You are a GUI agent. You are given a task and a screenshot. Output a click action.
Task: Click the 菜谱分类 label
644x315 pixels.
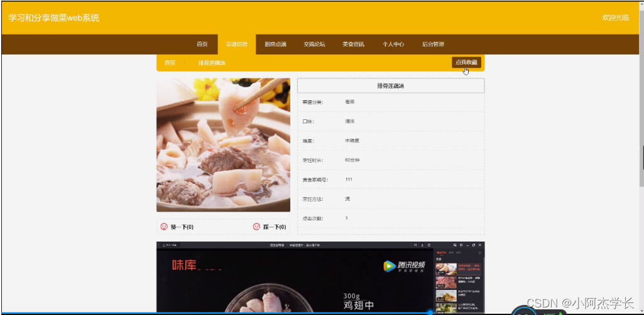pos(312,102)
